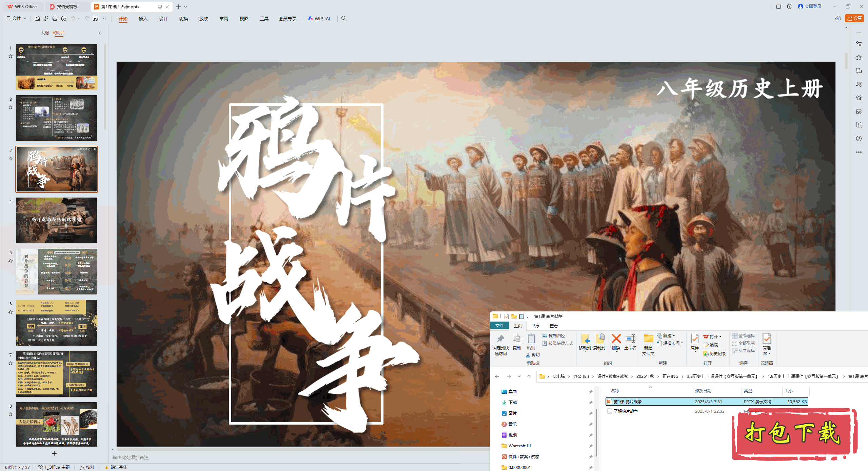Toggle the star marker beside slide 8
868x471 pixels.
11,414
